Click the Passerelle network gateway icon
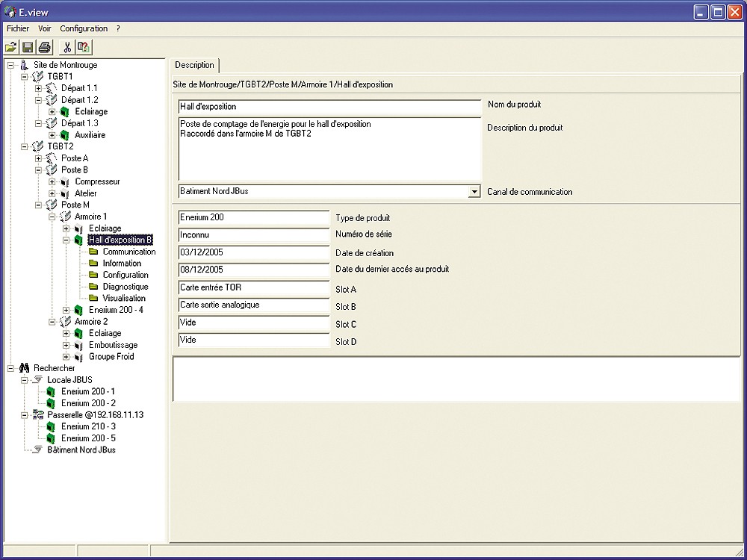The image size is (747, 560). 38,414
